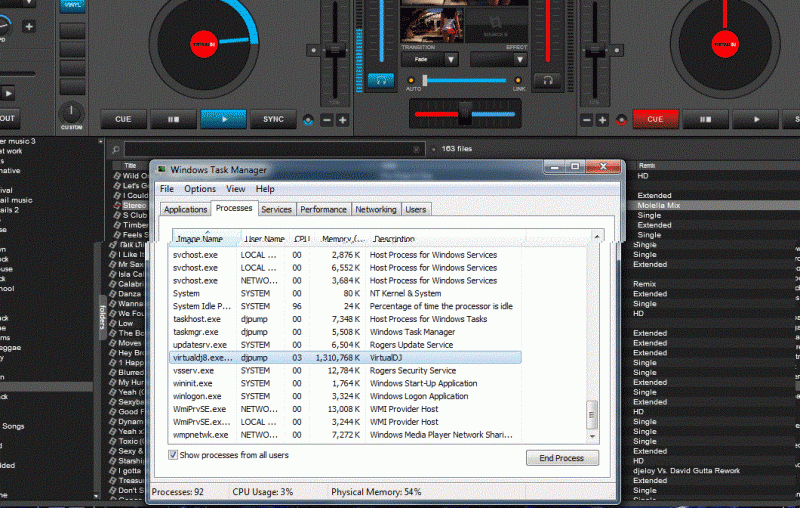Click left deck pitch plus button
This screenshot has width=800, height=508.
(x=343, y=120)
